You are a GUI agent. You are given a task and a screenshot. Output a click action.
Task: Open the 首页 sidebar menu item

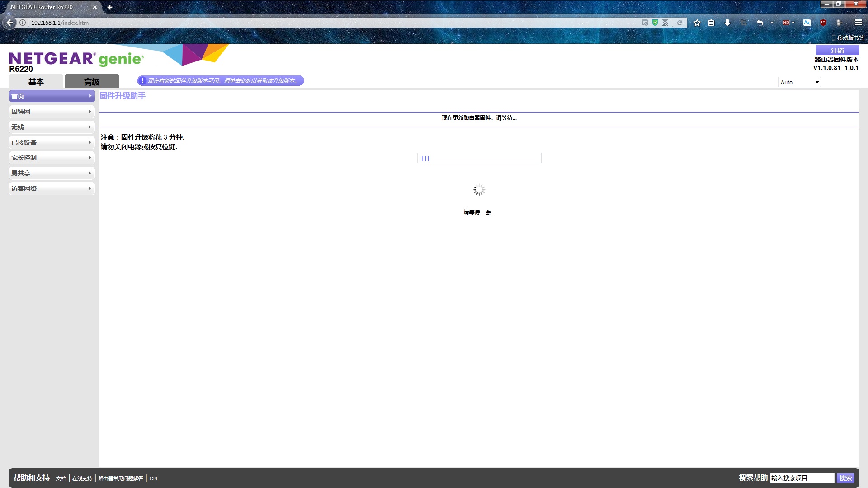tap(52, 96)
